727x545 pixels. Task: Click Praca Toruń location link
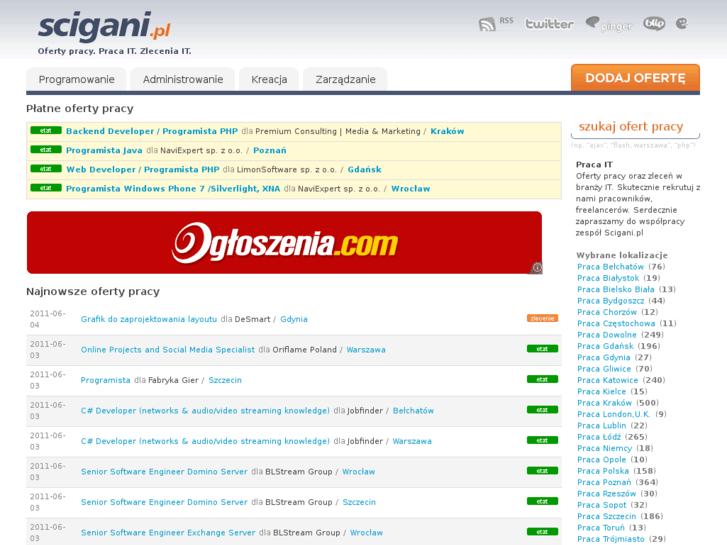[601, 528]
